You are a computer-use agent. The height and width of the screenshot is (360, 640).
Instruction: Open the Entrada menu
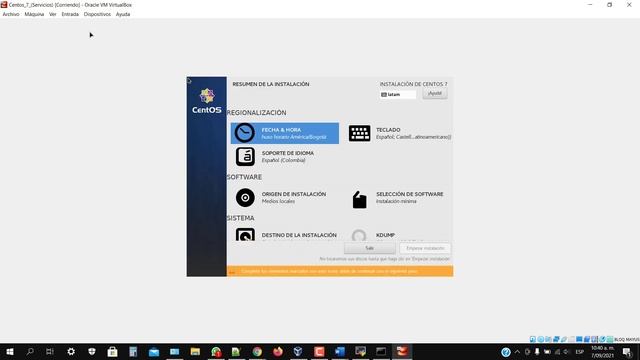tap(70, 14)
